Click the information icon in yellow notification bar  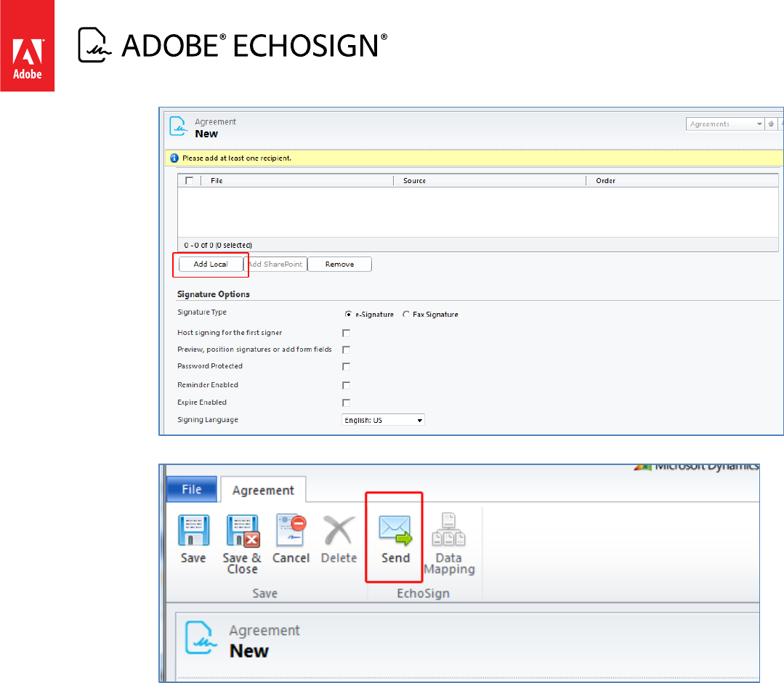(174, 158)
